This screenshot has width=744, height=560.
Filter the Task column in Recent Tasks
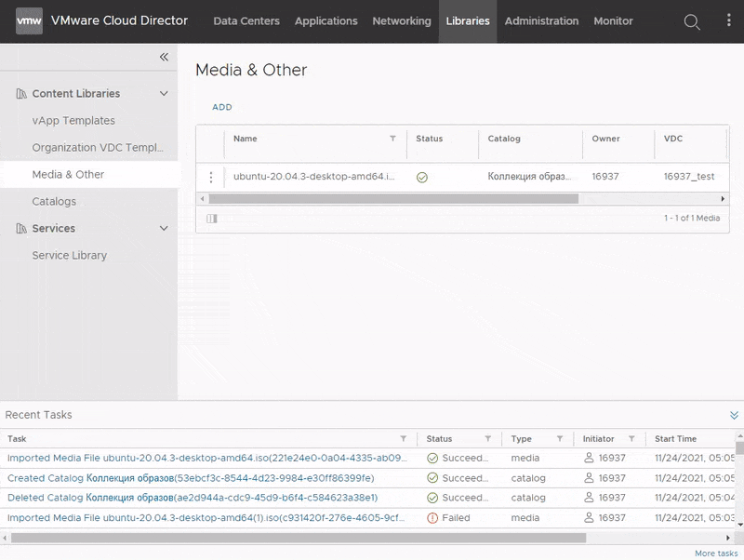[404, 438]
